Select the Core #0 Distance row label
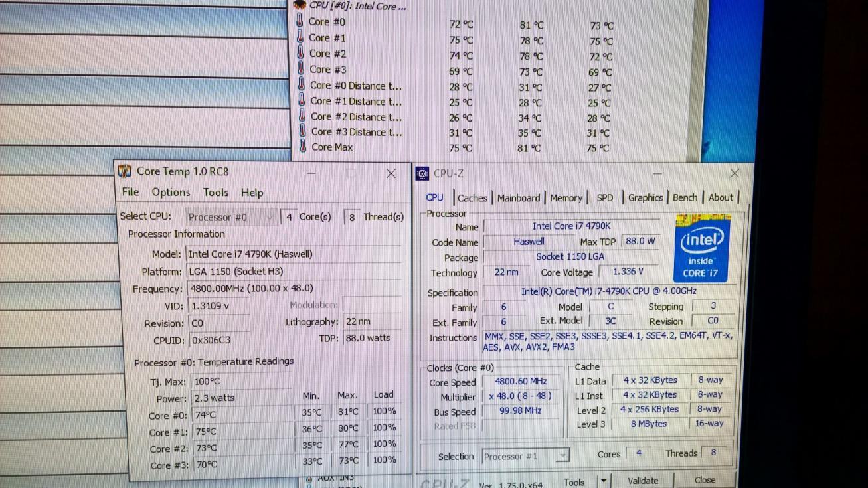 [356, 86]
